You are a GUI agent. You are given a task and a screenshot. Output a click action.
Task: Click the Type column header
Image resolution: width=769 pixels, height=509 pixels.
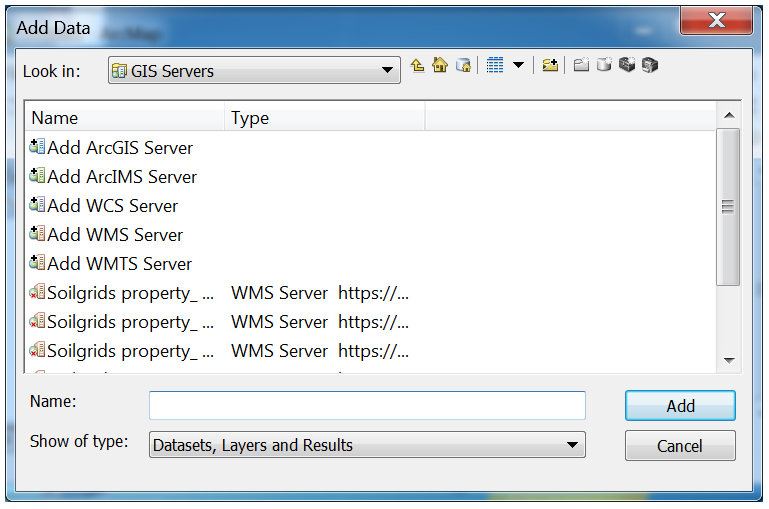[x=325, y=118]
